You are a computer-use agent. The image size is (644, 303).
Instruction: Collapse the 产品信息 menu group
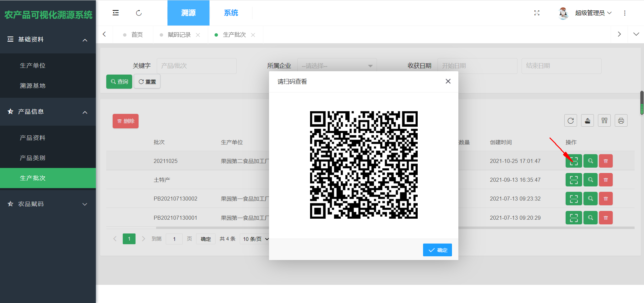[48, 112]
